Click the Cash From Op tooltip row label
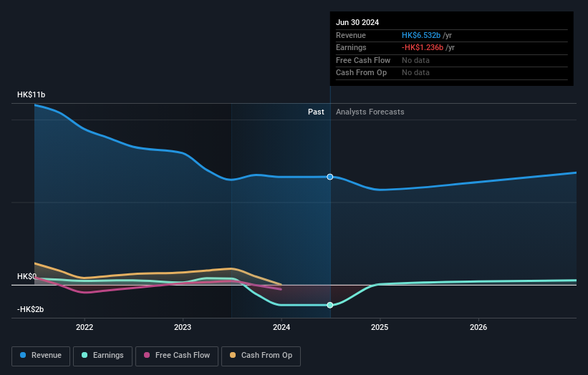 (361, 73)
